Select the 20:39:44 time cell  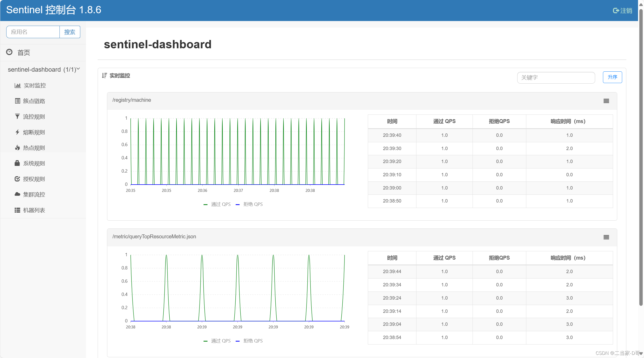pyautogui.click(x=392, y=272)
